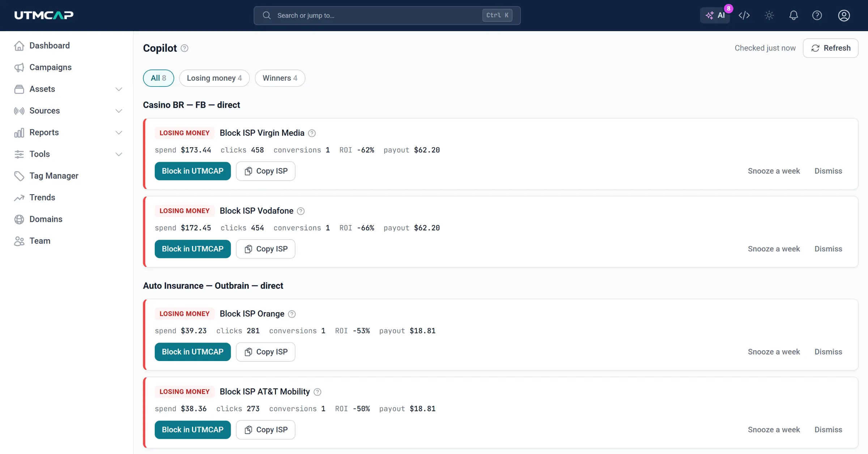Viewport: 868px width, 454px height.
Task: Expand the Sources section chevron
Action: pos(119,111)
